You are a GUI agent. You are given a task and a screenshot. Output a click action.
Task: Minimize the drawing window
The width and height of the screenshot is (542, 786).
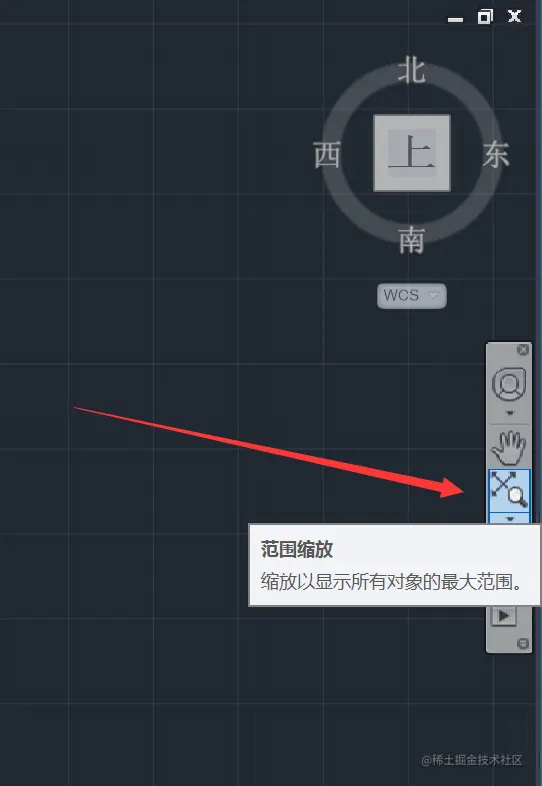tap(455, 19)
